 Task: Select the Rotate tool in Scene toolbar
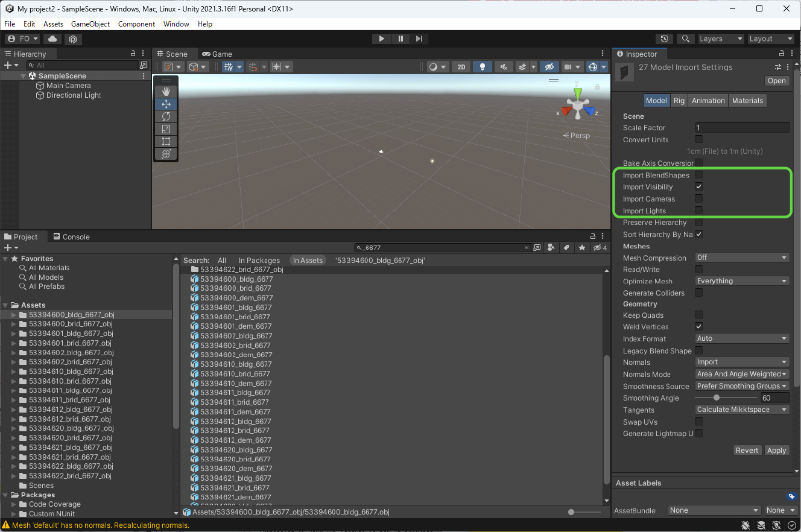click(x=166, y=116)
